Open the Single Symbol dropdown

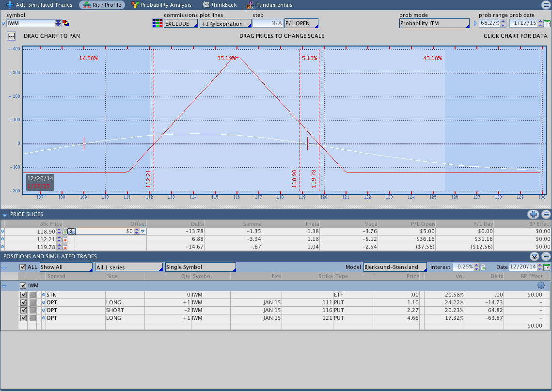(200, 267)
